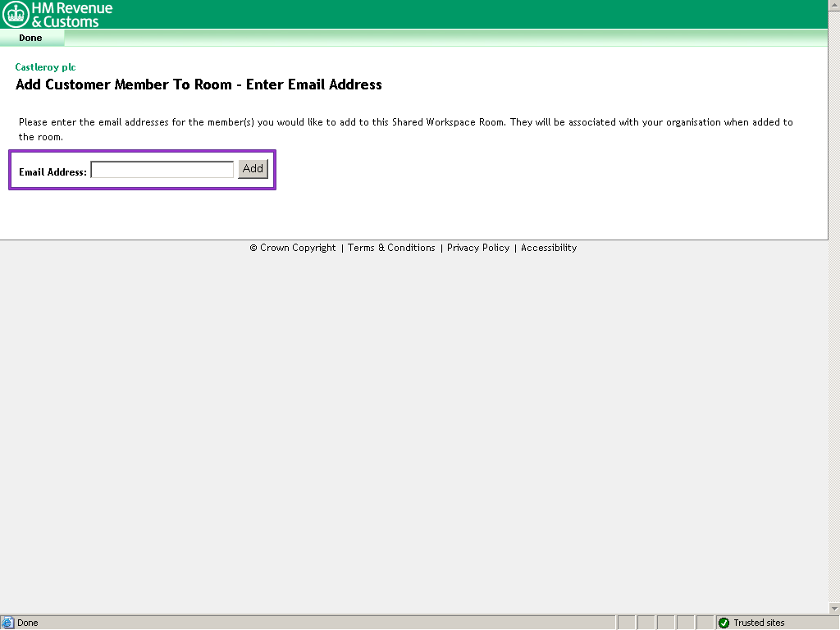
Task: Click the green Trusted sites checkmark icon
Action: [724, 623]
